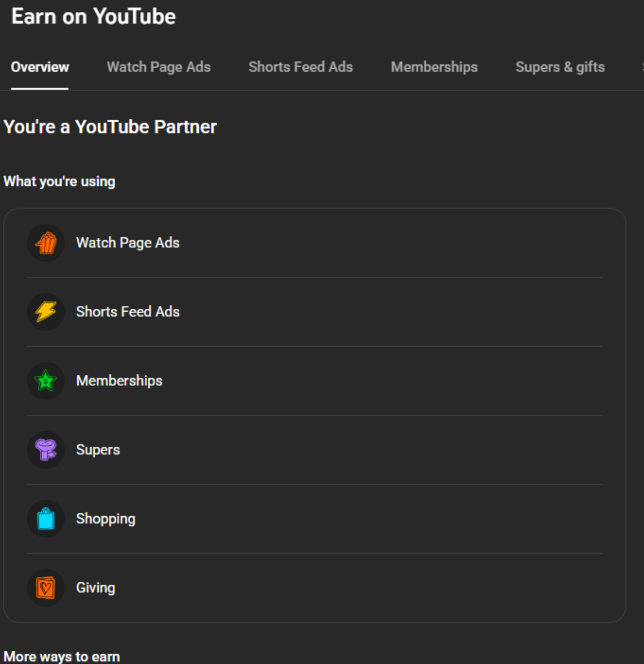Select the Giving row label text
The width and height of the screenshot is (644, 664).
pos(96,588)
